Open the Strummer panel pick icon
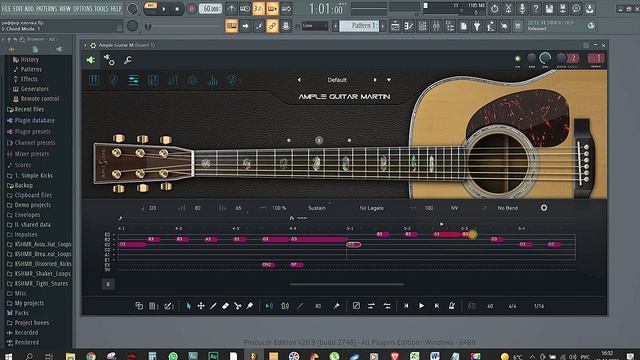Image resolution: width=640 pixels, height=360 pixels. click(x=113, y=80)
